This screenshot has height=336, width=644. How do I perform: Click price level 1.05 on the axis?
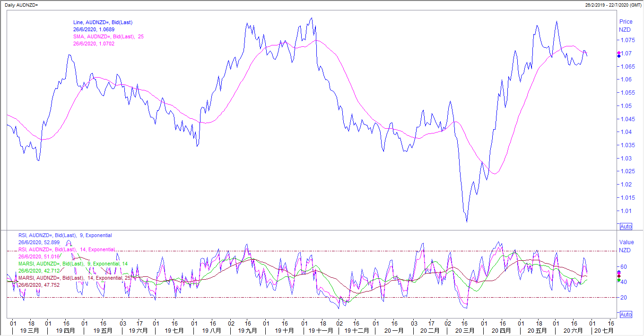pos(626,106)
